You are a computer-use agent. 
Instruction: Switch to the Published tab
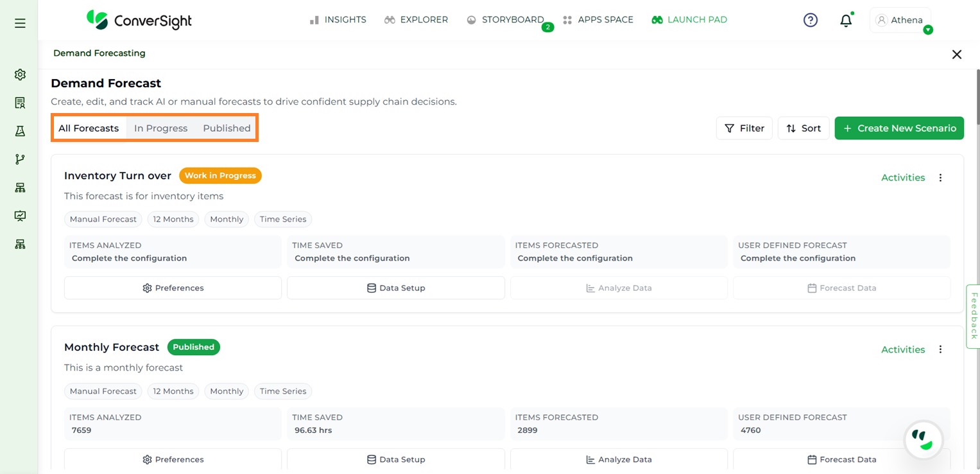[227, 128]
